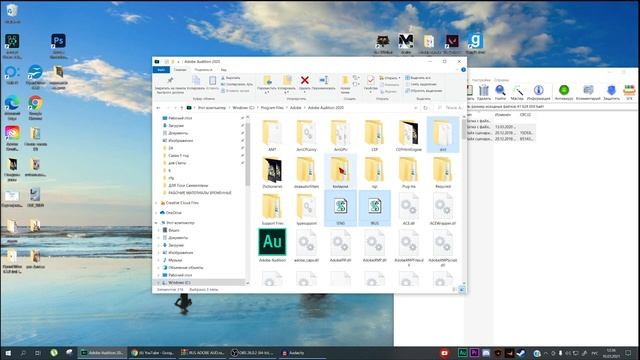Click the Info icon in WinRAR window
This screenshot has height=360, width=640.
(538, 90)
